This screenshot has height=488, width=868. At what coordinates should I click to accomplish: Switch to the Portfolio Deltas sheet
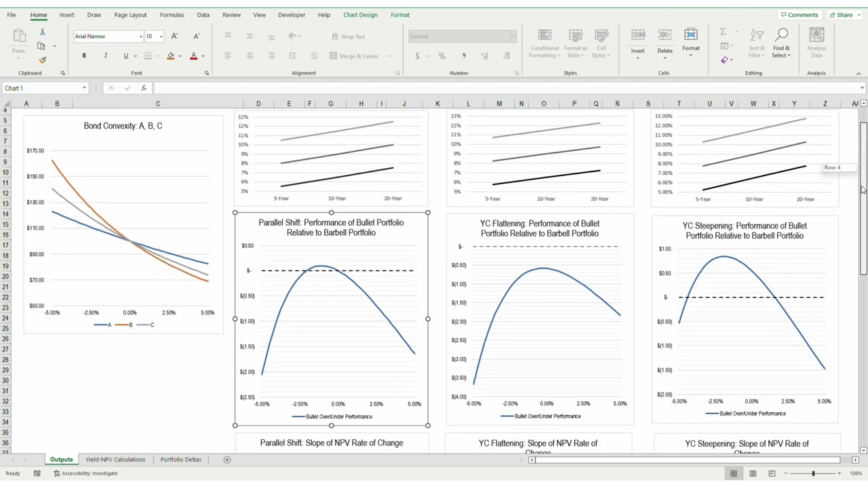click(x=180, y=460)
